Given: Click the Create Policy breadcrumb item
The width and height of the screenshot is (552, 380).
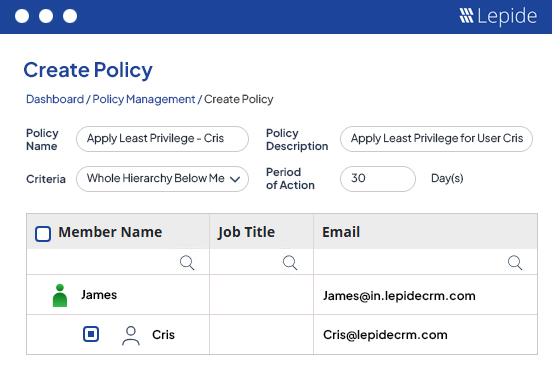Looking at the screenshot, I should pyautogui.click(x=239, y=99).
